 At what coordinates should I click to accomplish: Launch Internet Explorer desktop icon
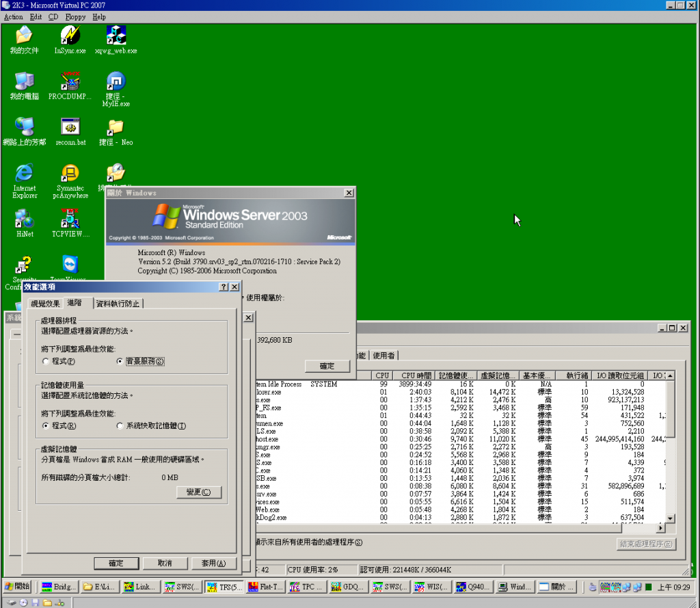click(x=25, y=181)
